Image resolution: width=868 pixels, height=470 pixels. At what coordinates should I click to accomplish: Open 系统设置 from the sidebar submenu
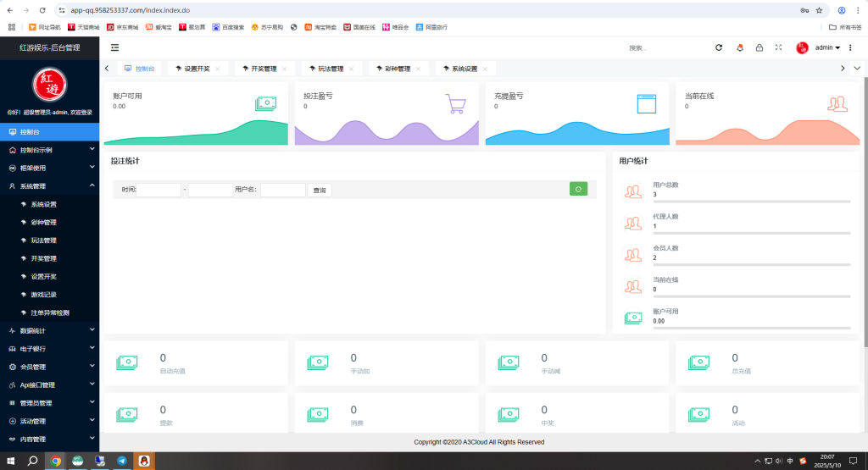(49, 204)
